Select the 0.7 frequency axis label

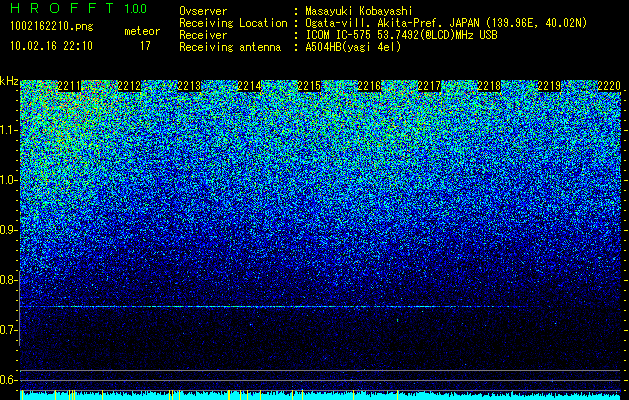(x=8, y=330)
